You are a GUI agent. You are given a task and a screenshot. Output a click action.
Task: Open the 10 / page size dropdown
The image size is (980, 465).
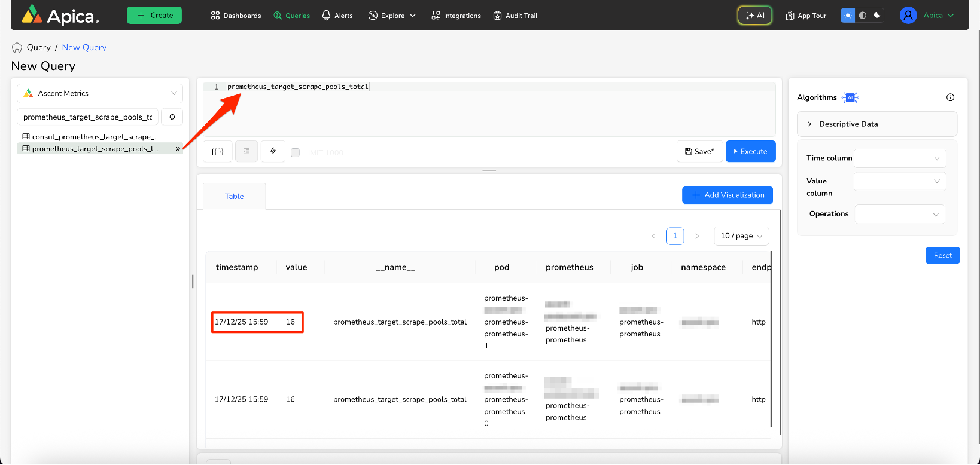[x=741, y=236]
